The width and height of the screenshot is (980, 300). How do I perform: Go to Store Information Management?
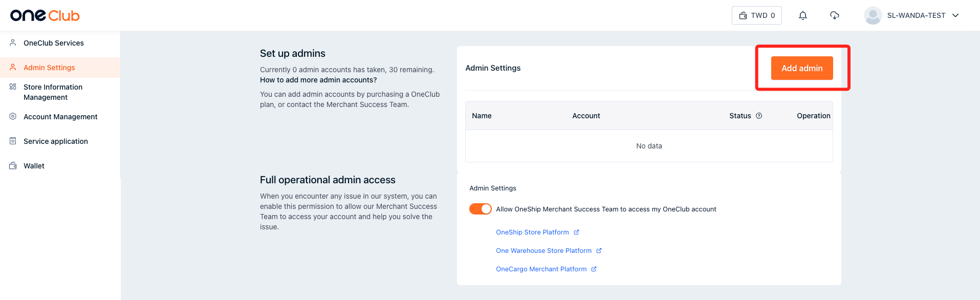point(53,92)
